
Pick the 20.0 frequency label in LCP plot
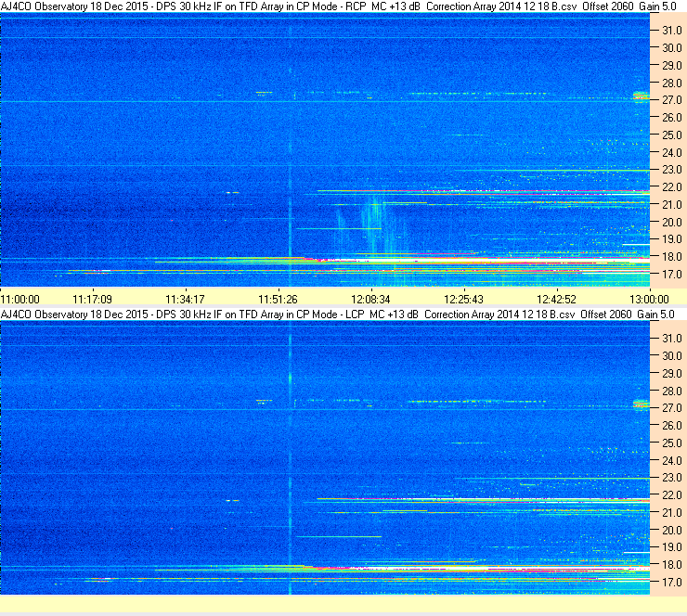[671, 531]
